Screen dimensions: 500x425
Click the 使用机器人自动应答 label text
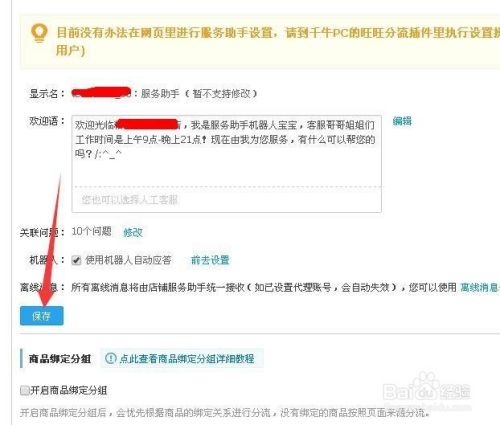128,260
